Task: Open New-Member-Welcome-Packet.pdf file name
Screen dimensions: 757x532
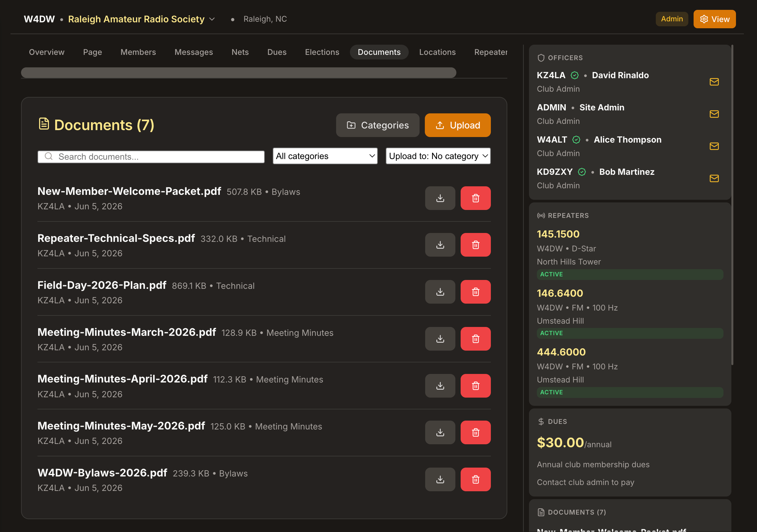Action: (x=129, y=191)
